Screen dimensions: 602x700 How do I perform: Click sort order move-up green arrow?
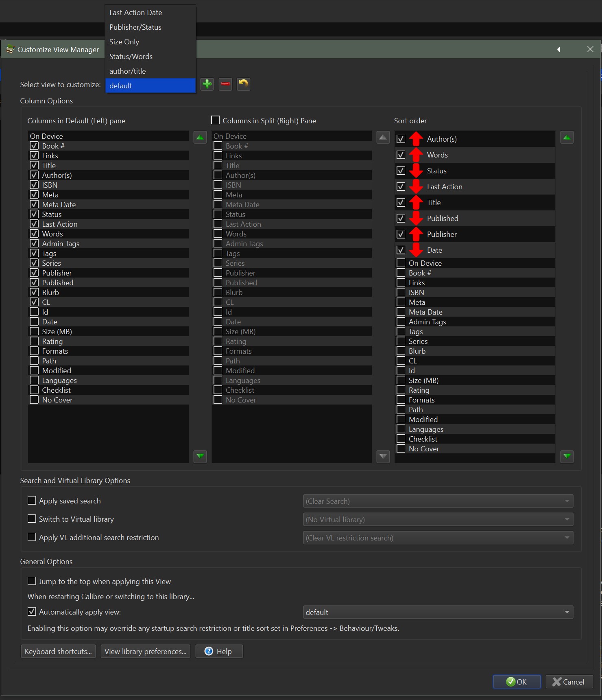pos(567,138)
